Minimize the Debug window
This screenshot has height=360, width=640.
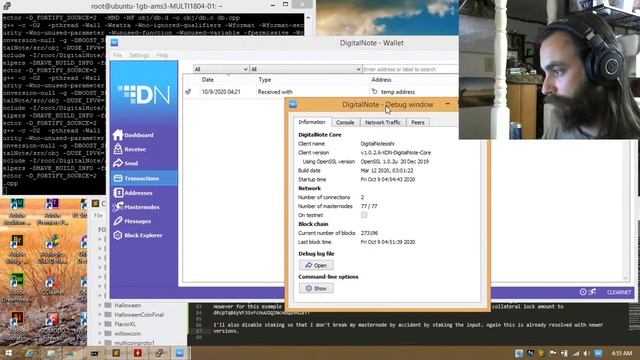tap(448, 104)
